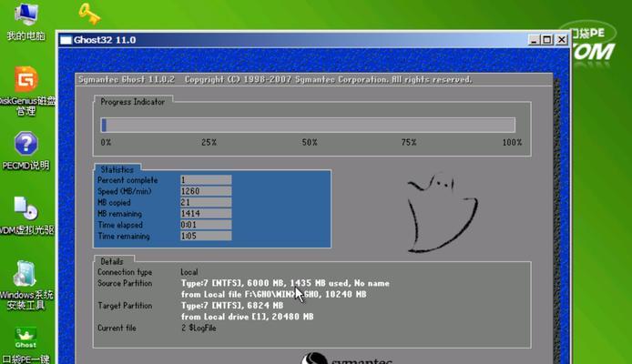Click the Symantec logo at bottom
This screenshot has height=364, width=632.
click(347, 359)
